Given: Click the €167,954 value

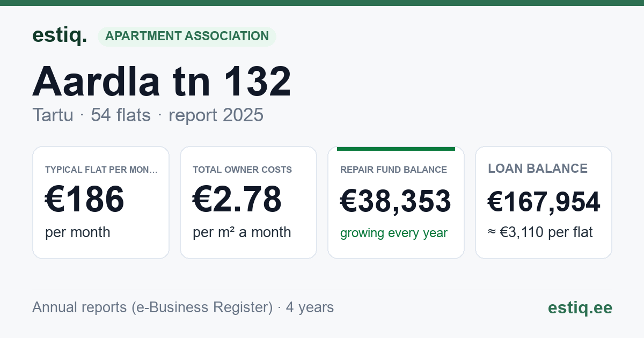Looking at the screenshot, I should click(x=544, y=202).
